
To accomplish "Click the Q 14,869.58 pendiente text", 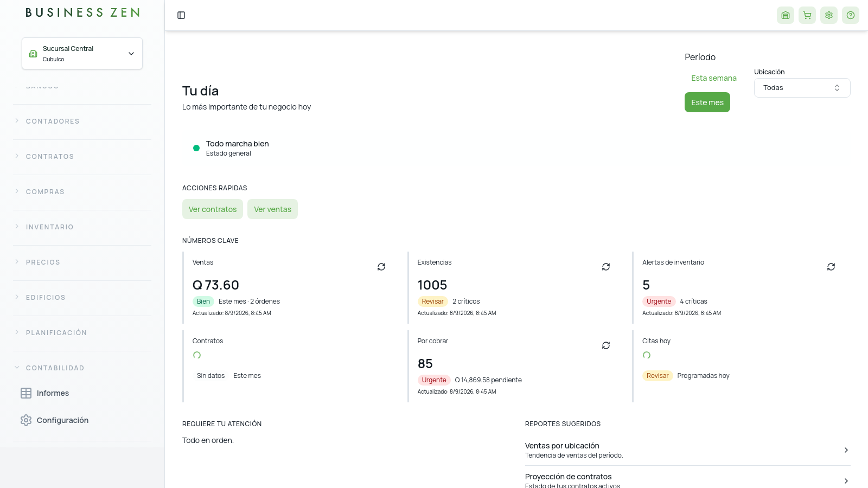I will [488, 380].
